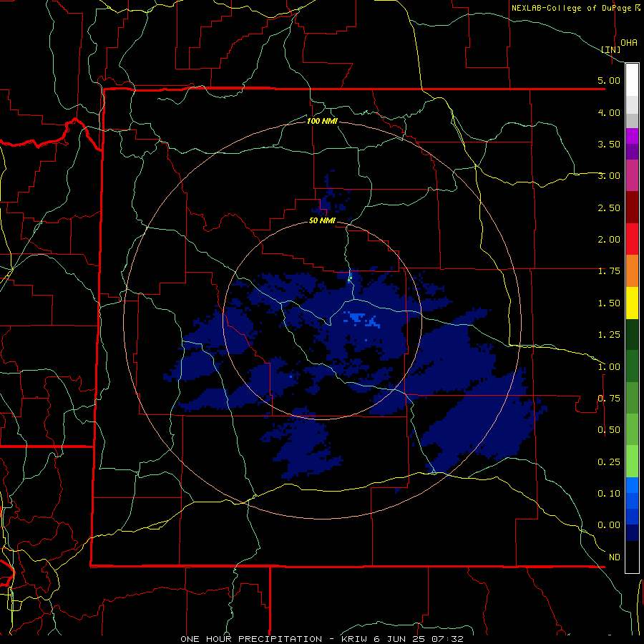Pick the white swatch atop the legend
The image size is (644, 644).
[x=632, y=80]
